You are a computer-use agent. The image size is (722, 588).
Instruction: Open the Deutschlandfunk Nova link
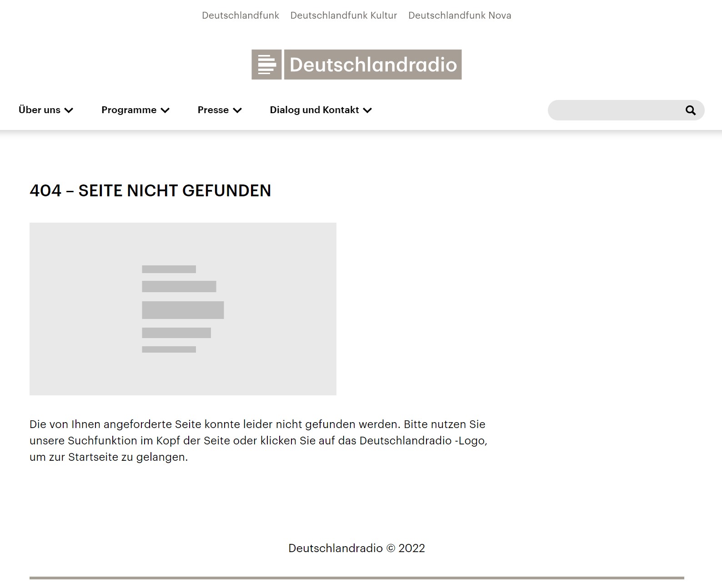[x=460, y=15]
